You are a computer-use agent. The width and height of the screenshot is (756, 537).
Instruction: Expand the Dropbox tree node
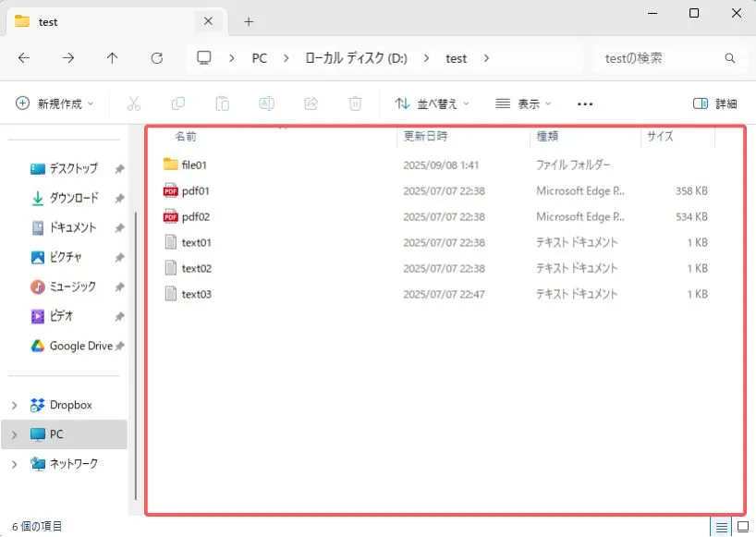tap(14, 405)
